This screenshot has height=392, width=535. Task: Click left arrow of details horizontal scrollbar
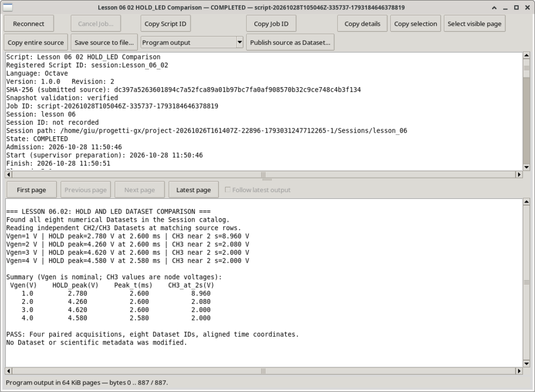(8, 174)
